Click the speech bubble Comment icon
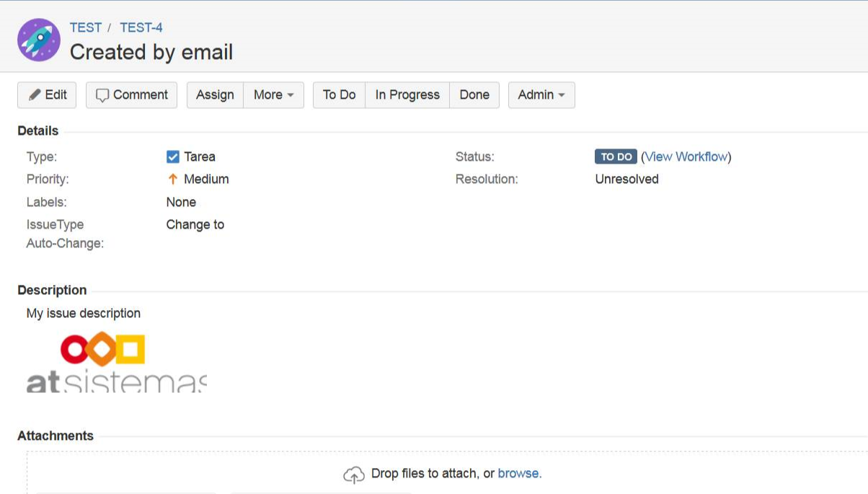This screenshot has width=868, height=494. [x=102, y=95]
